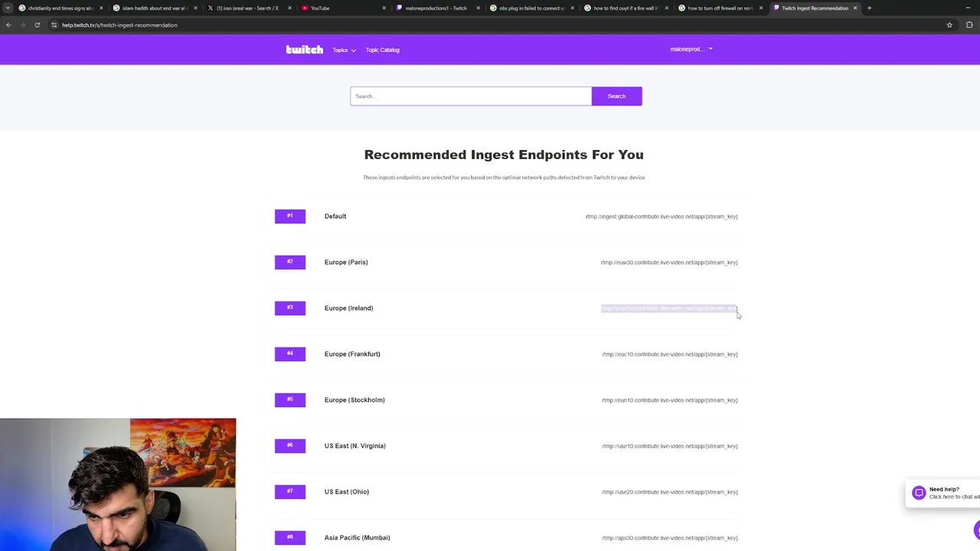Close the how to turn off firewall tab
This screenshot has height=551, width=980.
pyautogui.click(x=760, y=8)
